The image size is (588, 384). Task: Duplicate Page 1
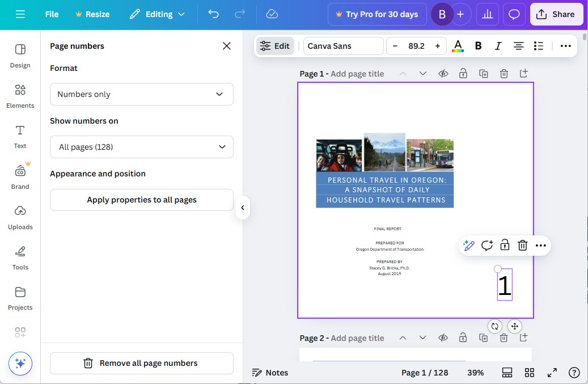click(x=483, y=73)
